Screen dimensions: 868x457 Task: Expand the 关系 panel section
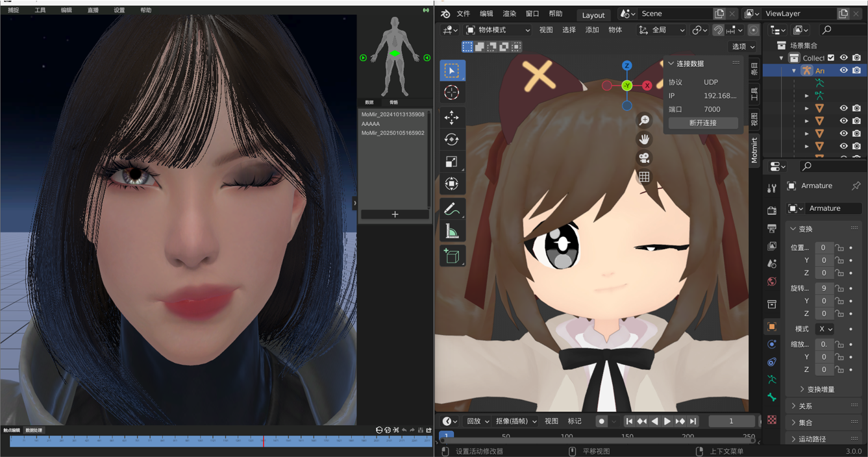tap(805, 406)
